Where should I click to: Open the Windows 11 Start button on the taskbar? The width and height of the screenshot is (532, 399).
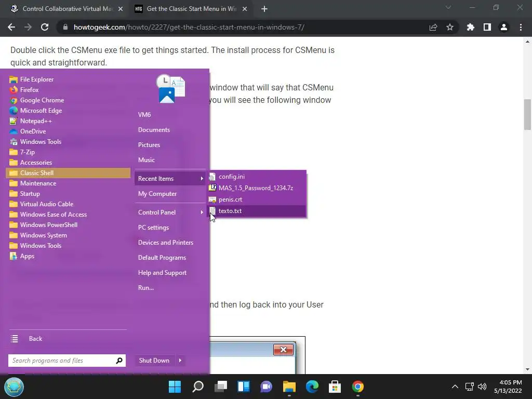click(x=175, y=387)
